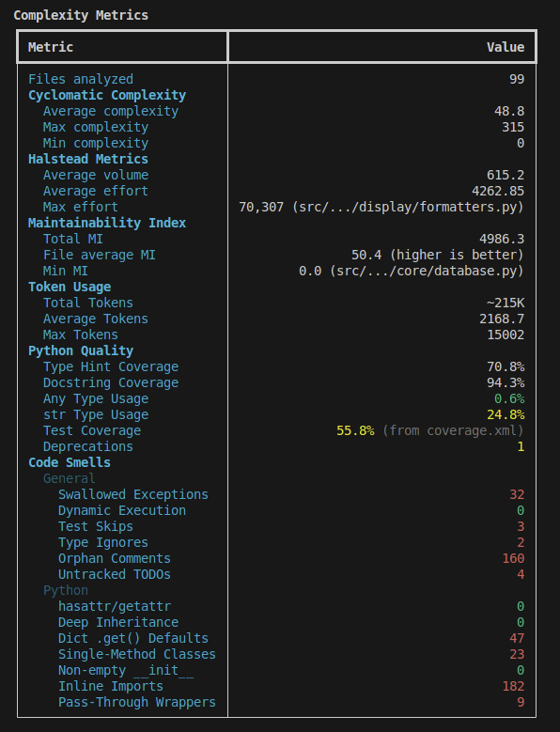Click the 'Average volume' label
Image resolution: width=560 pixels, height=732 pixels.
coord(96,175)
